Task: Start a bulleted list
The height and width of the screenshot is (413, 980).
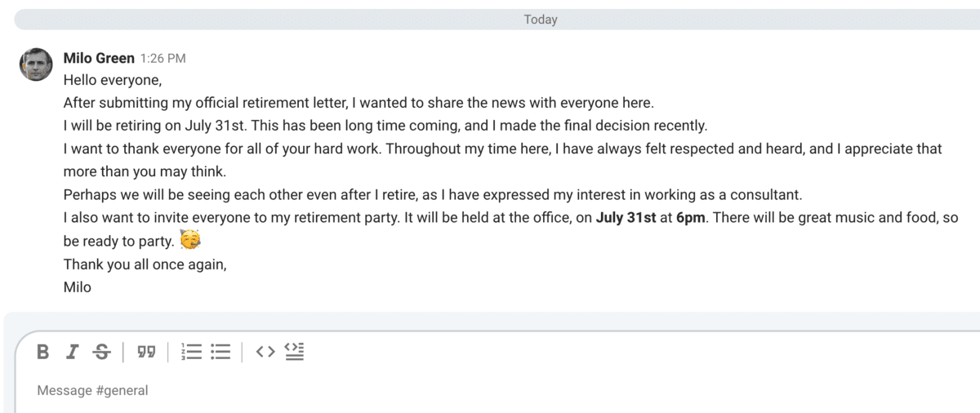Action: click(x=220, y=352)
